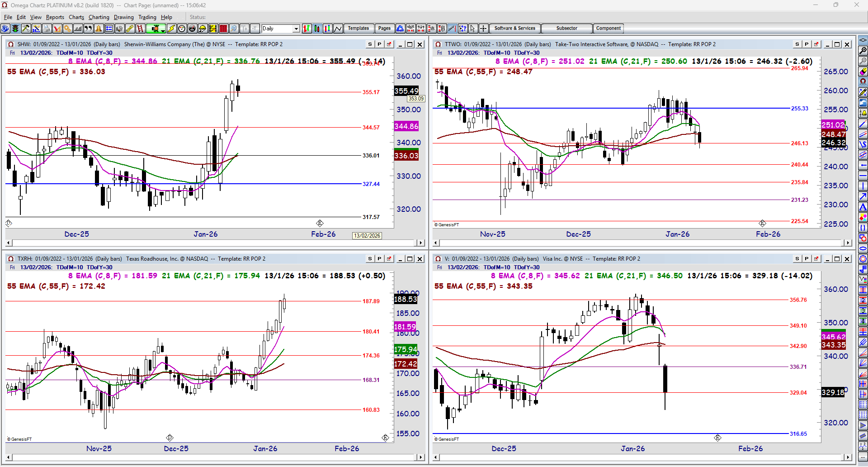This screenshot has width=868, height=467.
Task: Click the yellow lightning bolt icon
Action: [x=171, y=29]
